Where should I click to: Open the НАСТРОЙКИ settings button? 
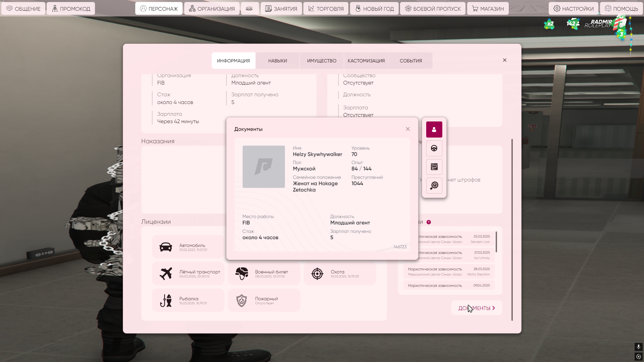coord(573,9)
